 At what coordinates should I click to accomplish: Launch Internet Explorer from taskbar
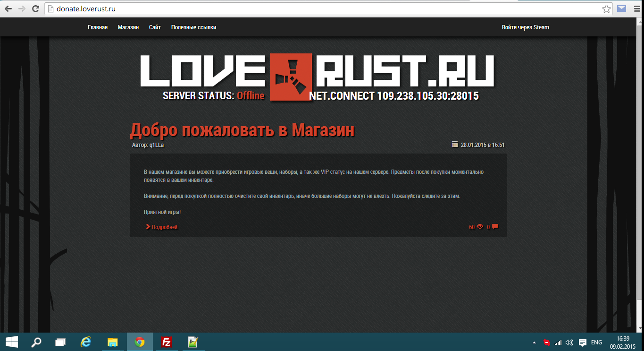point(86,342)
